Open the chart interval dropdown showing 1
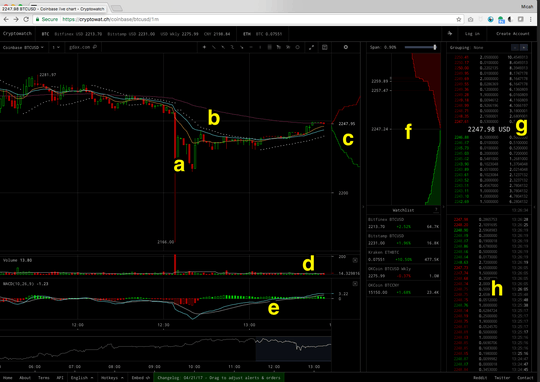 click(x=56, y=47)
